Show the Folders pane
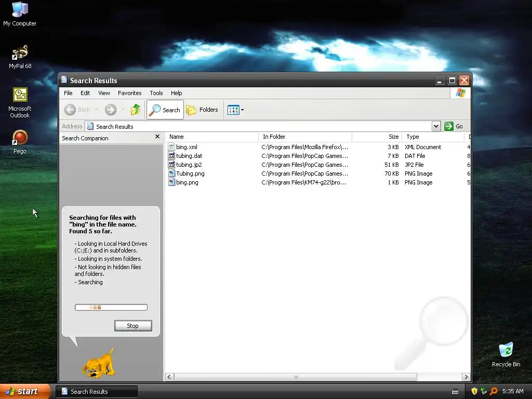Viewport: 532px width, 399px height. click(x=202, y=110)
